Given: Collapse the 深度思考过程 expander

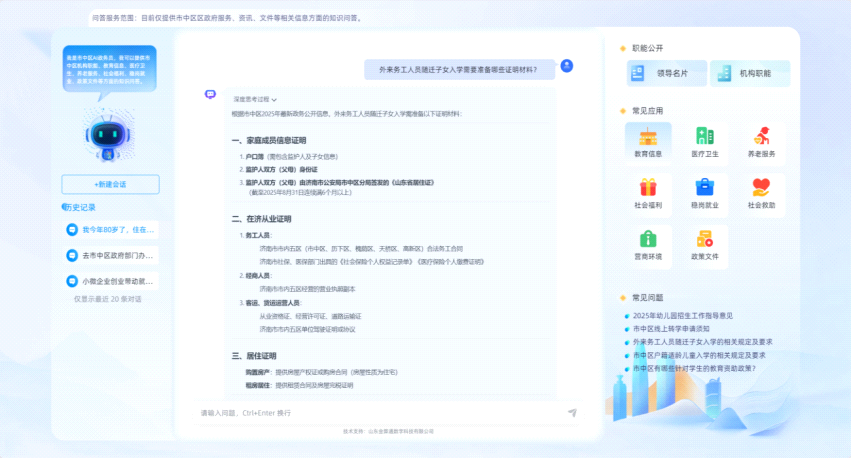Looking at the screenshot, I should click(x=254, y=100).
